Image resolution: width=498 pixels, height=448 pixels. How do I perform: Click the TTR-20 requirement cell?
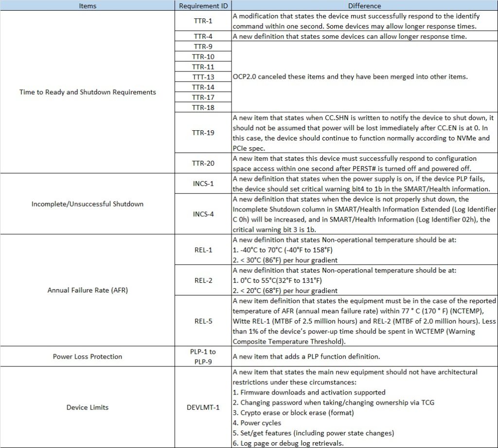[x=203, y=163]
